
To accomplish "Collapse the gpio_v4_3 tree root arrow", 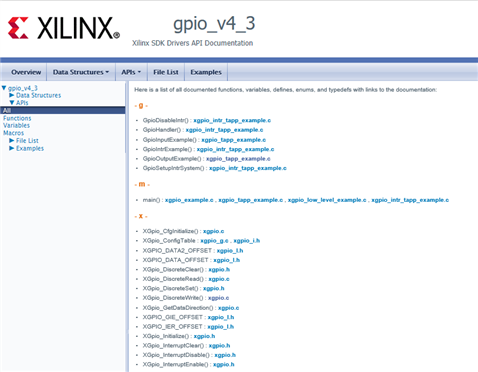I will [4, 88].
